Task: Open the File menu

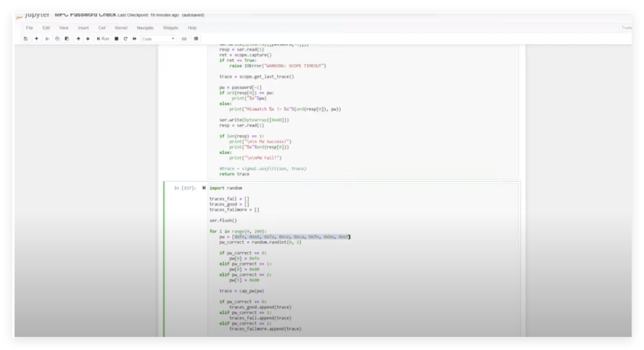Action: coord(29,28)
